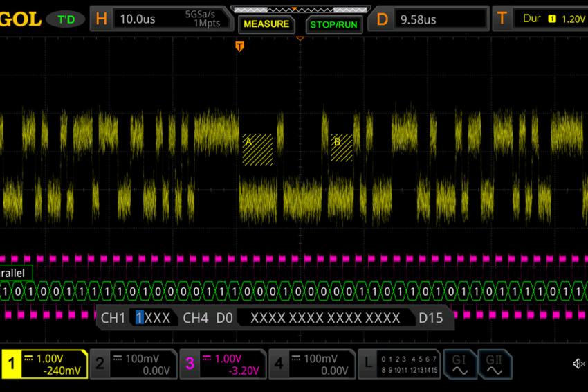Click the RIGOL logo
This screenshot has height=392, width=588.
coord(20,19)
